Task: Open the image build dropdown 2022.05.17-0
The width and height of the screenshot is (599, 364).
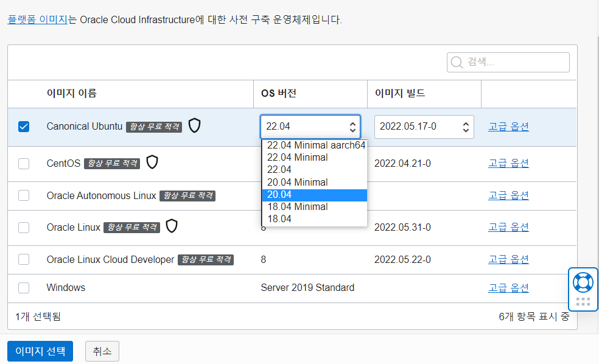Action: pyautogui.click(x=424, y=127)
